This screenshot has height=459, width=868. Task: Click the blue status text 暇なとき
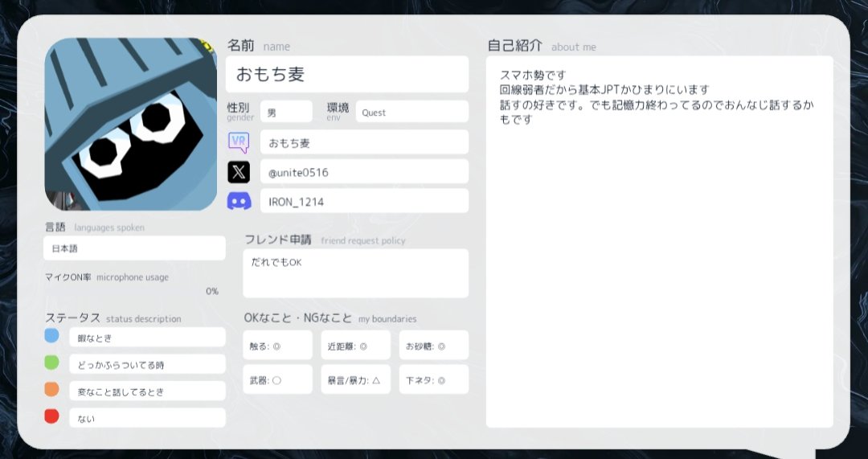(147, 338)
